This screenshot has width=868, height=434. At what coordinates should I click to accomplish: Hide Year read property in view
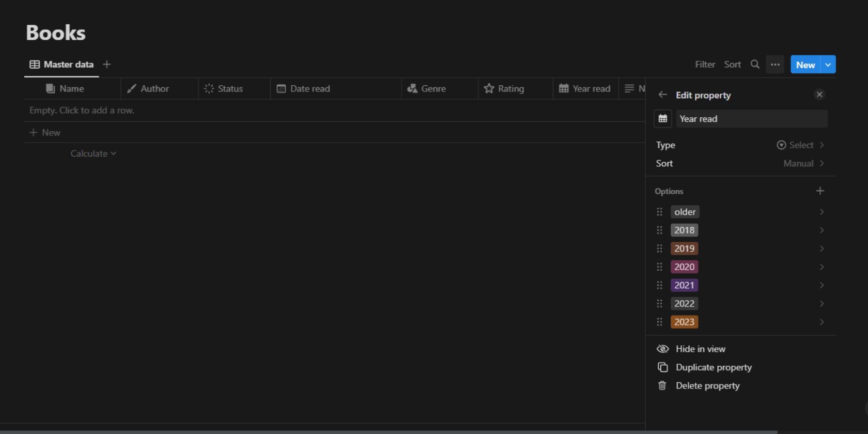(x=740, y=349)
